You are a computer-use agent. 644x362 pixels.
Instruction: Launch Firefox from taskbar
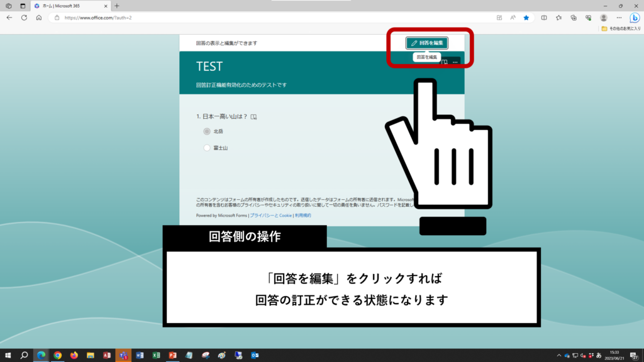pos(74,356)
